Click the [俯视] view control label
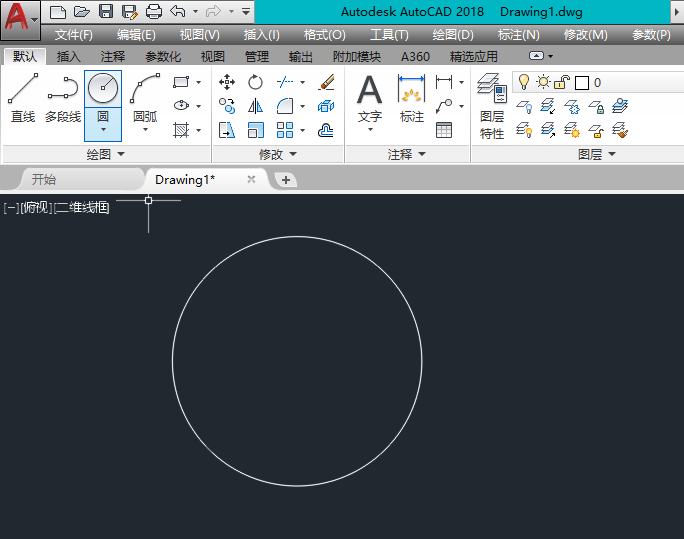The image size is (684, 539). [x=36, y=208]
